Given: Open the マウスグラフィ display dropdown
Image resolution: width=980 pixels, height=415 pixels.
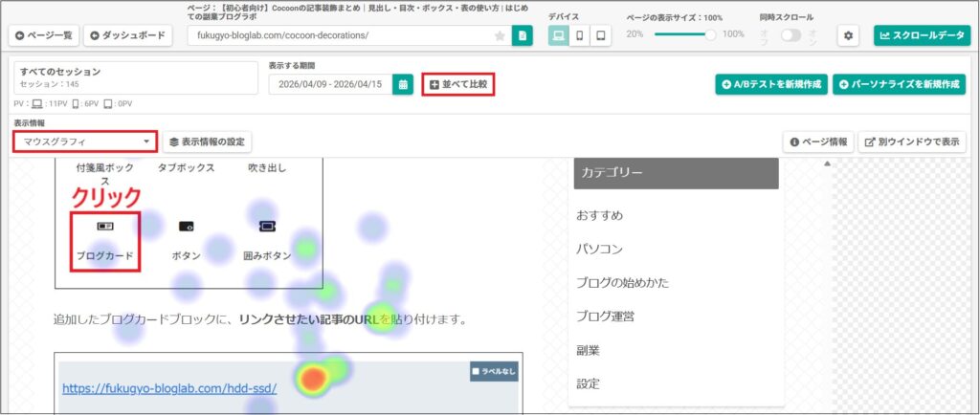Looking at the screenshot, I should point(86,142).
